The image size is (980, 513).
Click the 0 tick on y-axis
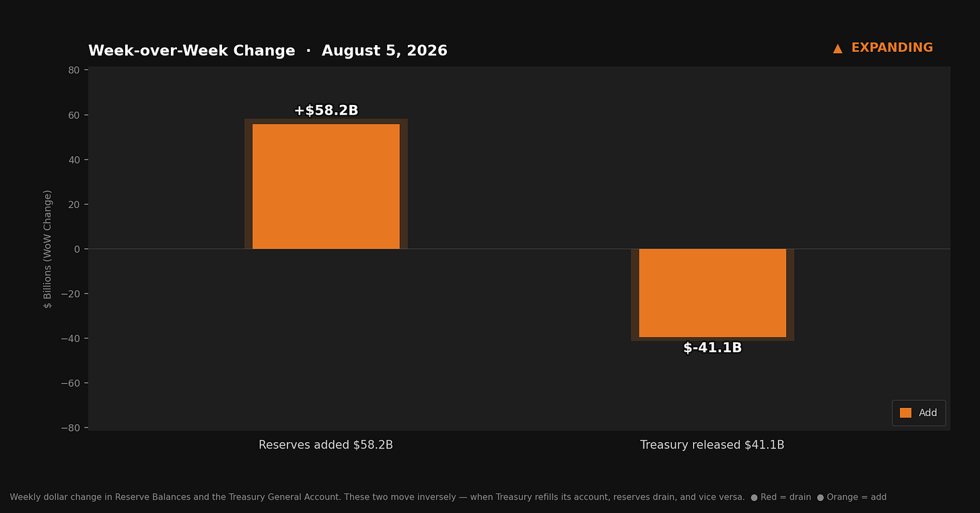point(77,249)
